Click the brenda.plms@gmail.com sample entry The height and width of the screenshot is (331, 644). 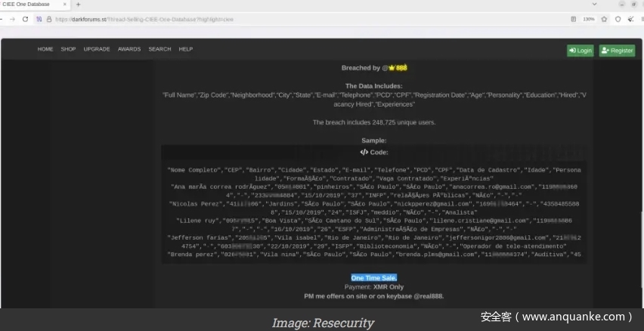(x=436, y=255)
